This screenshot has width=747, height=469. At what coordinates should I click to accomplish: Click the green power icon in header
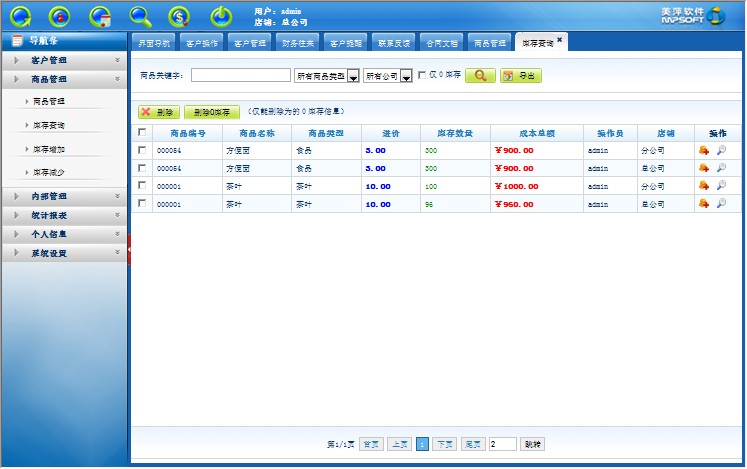click(220, 16)
